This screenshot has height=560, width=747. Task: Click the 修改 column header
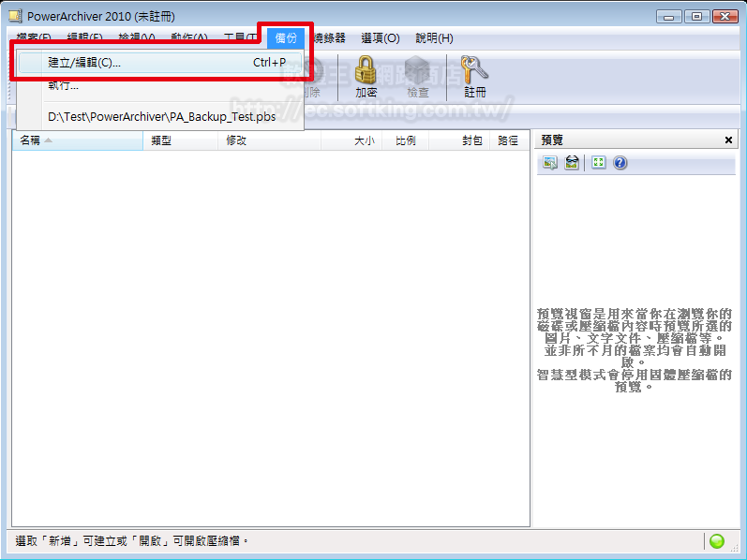[x=236, y=140]
